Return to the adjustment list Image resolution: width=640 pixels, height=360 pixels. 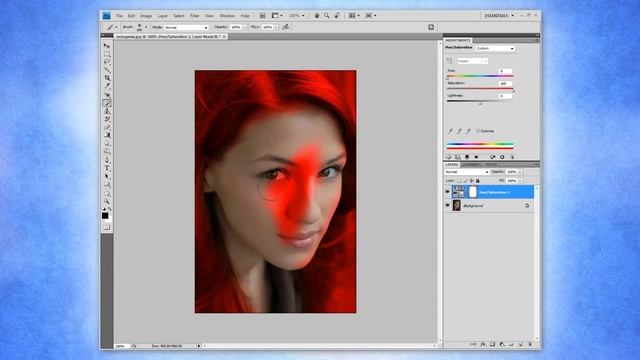(x=449, y=157)
